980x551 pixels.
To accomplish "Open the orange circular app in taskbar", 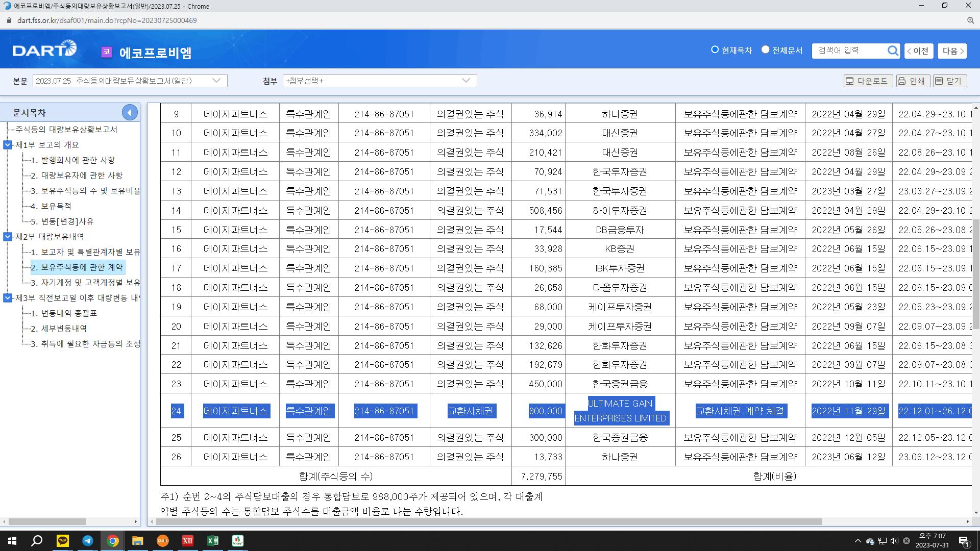I will pyautogui.click(x=162, y=541).
